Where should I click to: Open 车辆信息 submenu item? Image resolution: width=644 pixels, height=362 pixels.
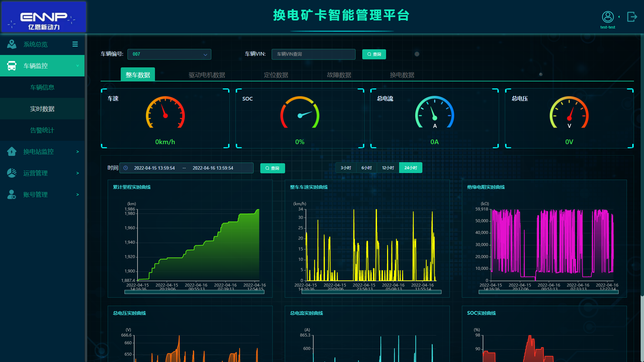click(42, 87)
